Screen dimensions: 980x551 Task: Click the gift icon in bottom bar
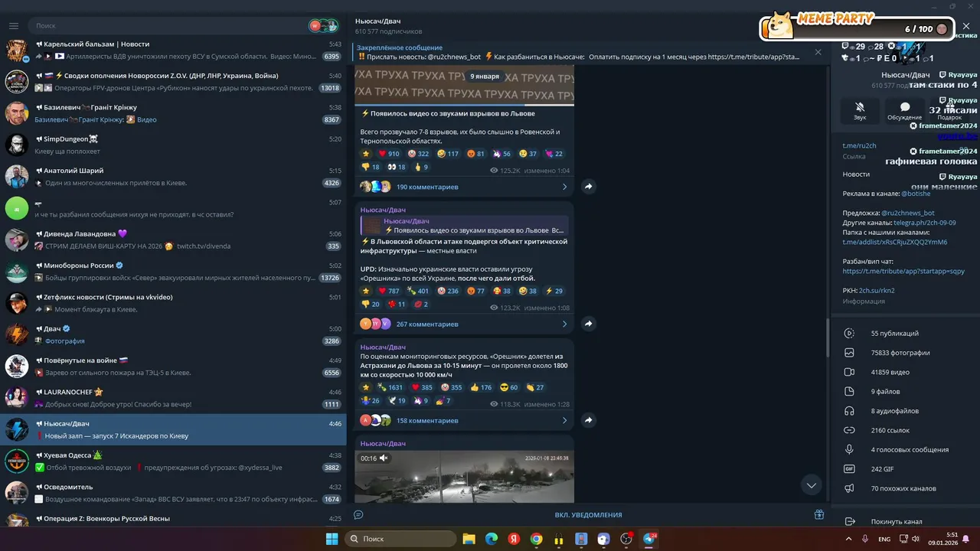pos(818,515)
